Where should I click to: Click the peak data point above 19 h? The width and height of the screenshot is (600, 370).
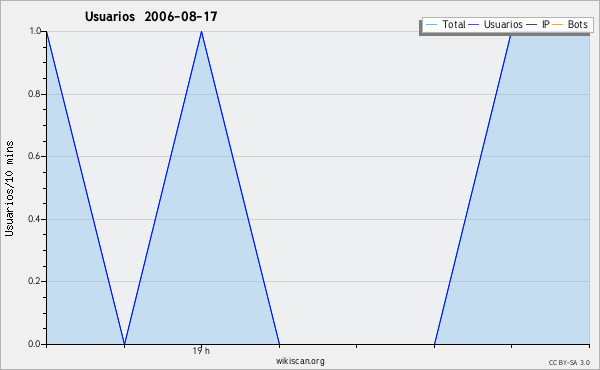[x=201, y=32]
